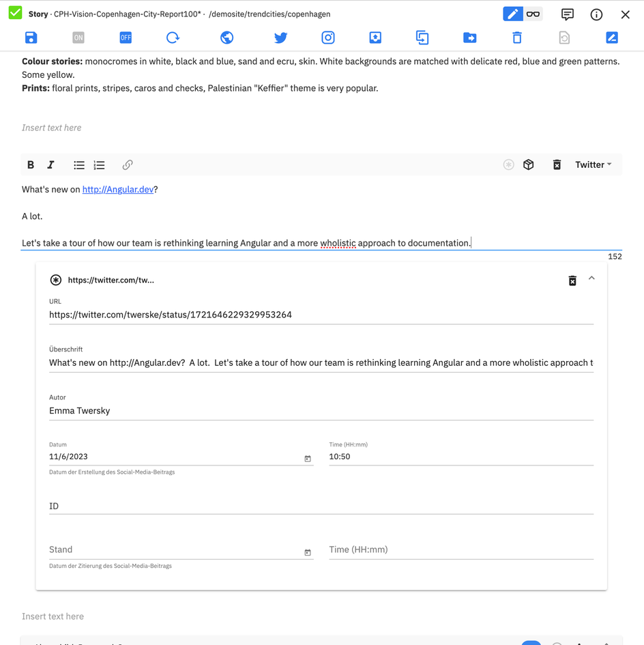Screen dimensions: 644x645
Task: Delete the Twitter text block via trash icon
Action: (557, 164)
